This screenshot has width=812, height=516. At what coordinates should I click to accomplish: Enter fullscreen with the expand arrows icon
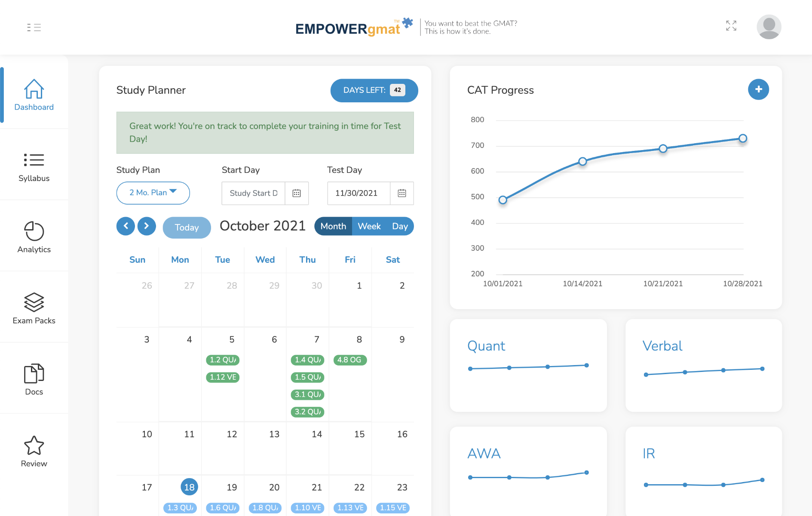click(731, 26)
